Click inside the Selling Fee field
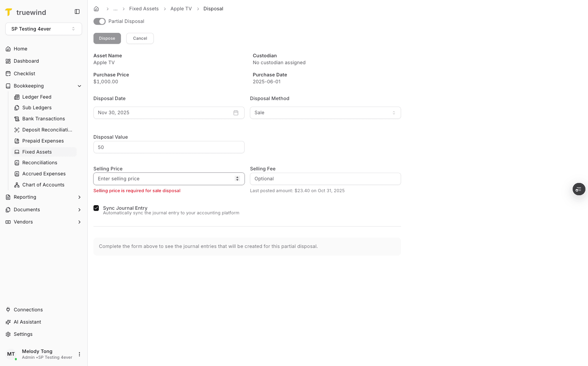 point(325,179)
